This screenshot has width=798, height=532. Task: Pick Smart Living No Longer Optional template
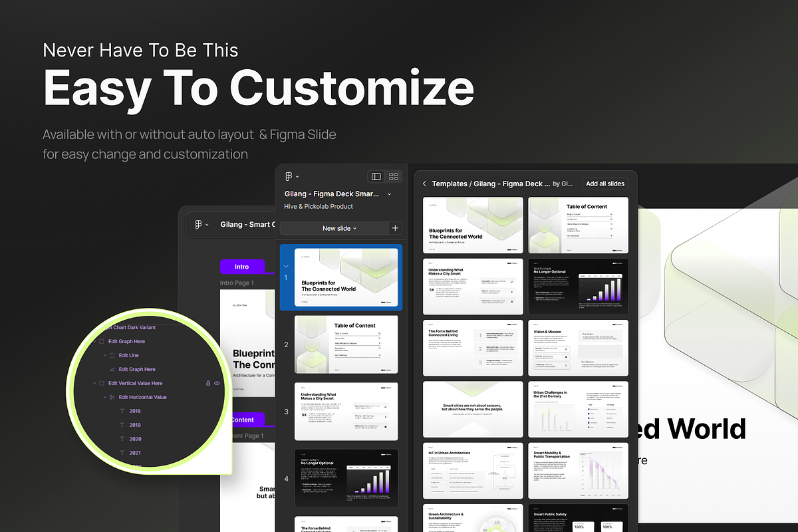(578, 287)
